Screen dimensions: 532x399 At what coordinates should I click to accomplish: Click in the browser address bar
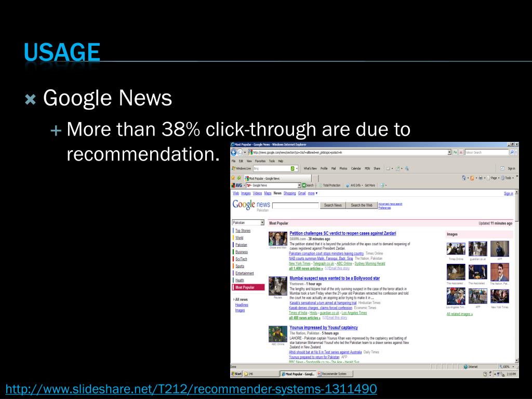click(348, 153)
